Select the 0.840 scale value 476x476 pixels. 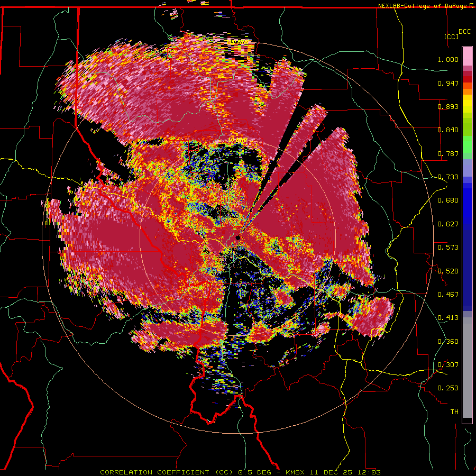point(448,130)
